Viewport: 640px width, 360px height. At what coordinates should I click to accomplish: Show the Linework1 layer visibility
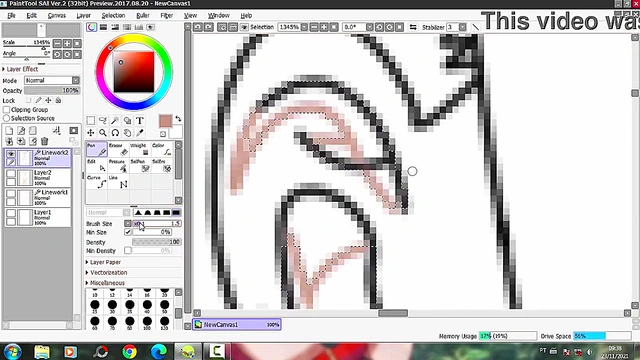pos(11,193)
